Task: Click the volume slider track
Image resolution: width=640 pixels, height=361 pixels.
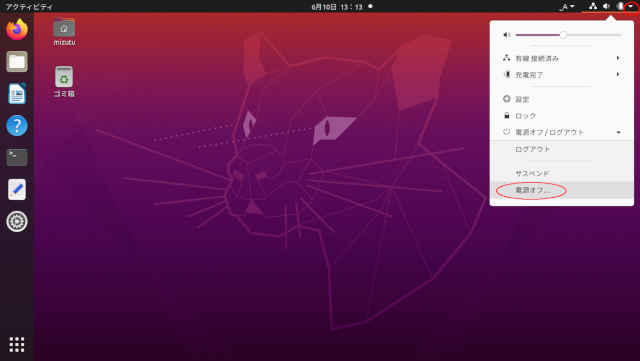Action: tap(568, 35)
